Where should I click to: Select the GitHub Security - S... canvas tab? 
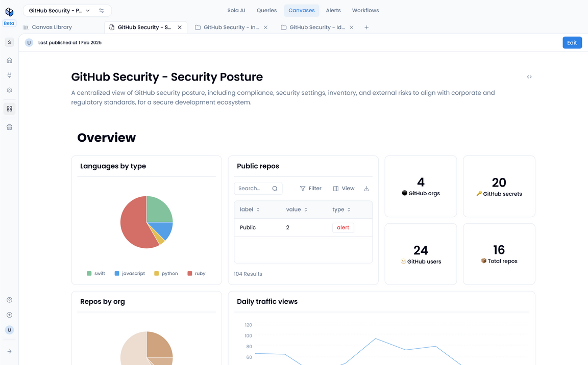click(x=144, y=28)
